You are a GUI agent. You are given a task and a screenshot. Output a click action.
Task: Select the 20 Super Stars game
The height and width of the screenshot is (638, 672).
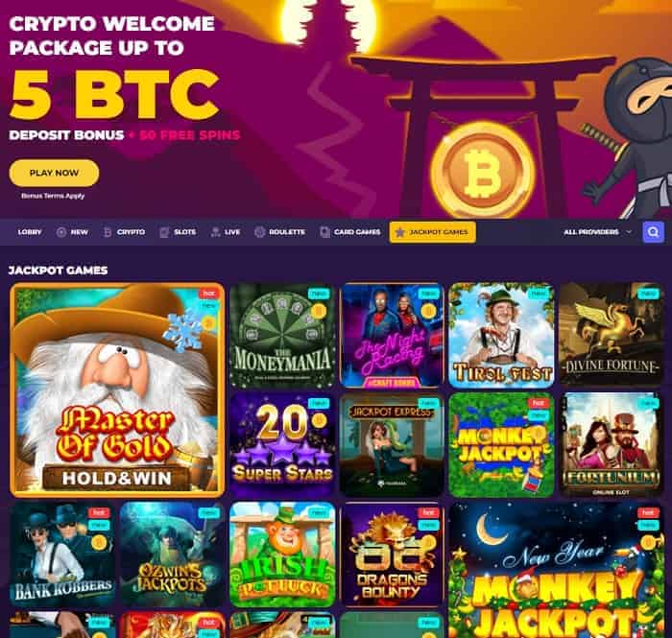coord(282,445)
